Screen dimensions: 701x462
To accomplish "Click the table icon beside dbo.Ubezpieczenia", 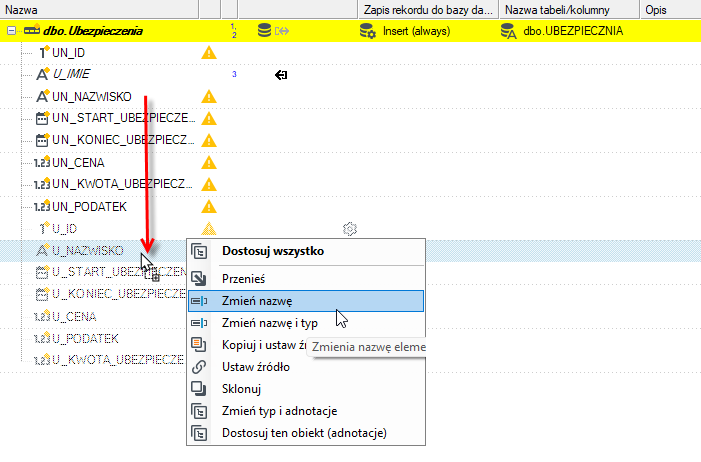I will pyautogui.click(x=32, y=30).
